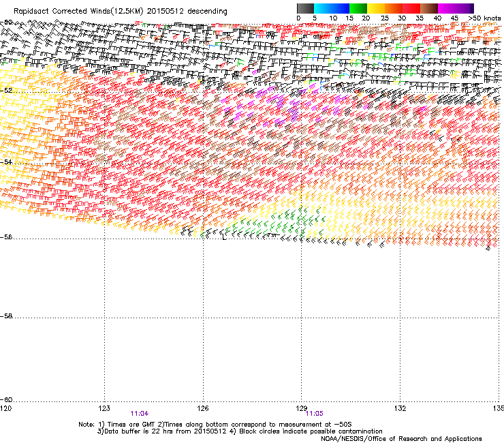
Task: Click longitude label '129' on bottom axis
Action: point(302,408)
